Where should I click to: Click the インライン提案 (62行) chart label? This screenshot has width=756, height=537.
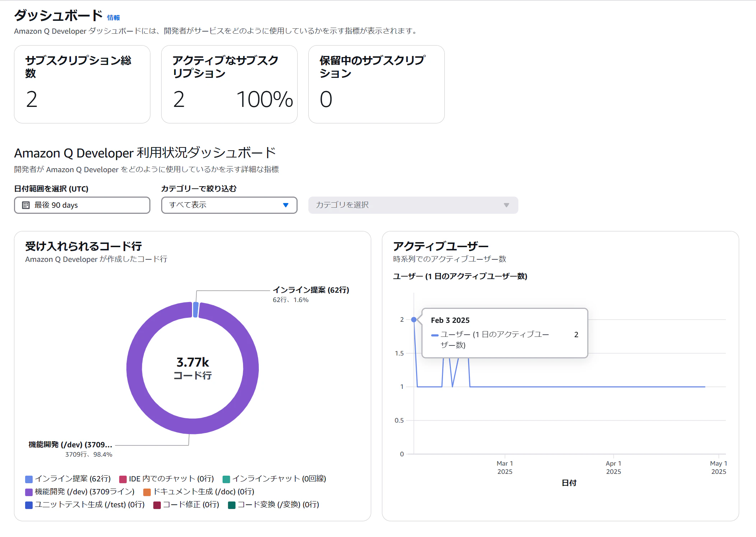click(x=311, y=290)
